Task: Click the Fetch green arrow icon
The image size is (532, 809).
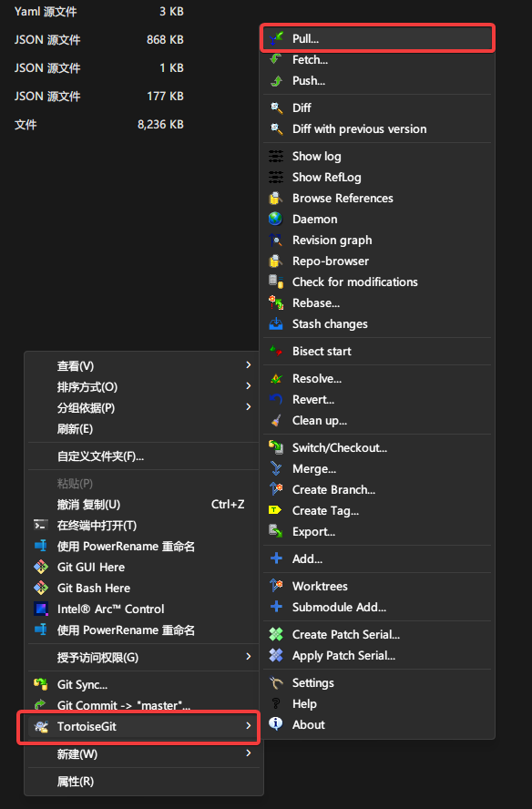Action: pos(276,59)
